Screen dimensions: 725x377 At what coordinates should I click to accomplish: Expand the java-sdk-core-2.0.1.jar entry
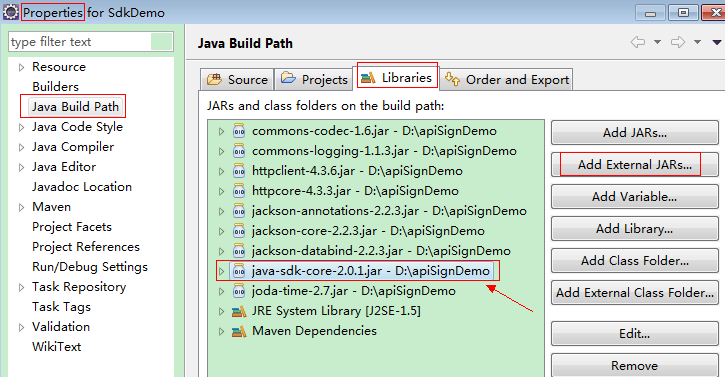(x=221, y=271)
